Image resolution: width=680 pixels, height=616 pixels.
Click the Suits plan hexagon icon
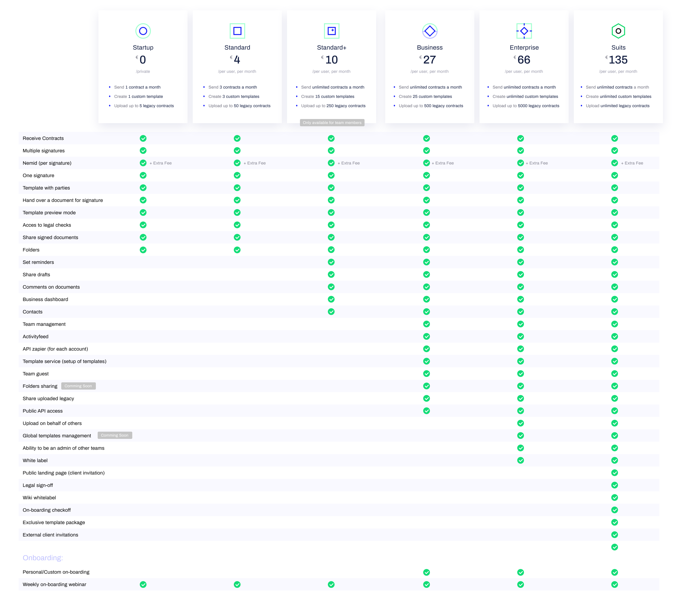click(618, 31)
